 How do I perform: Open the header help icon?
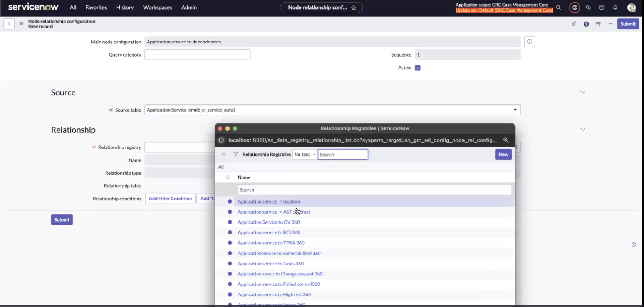point(602,8)
